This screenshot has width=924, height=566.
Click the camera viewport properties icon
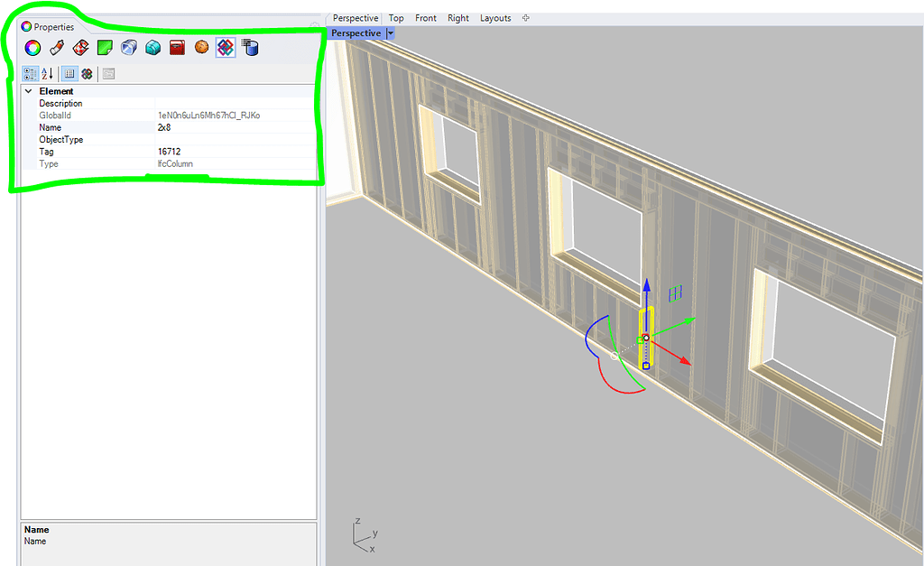[128, 47]
